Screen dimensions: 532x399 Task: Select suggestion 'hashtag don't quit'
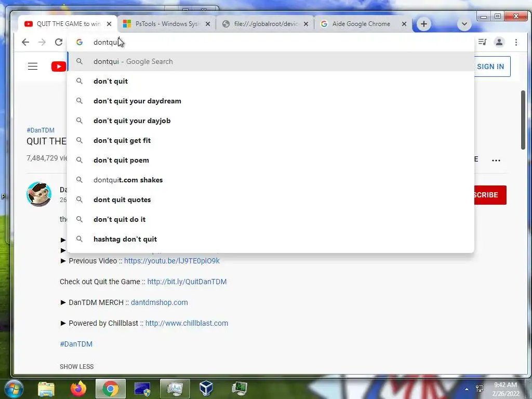[271, 239]
